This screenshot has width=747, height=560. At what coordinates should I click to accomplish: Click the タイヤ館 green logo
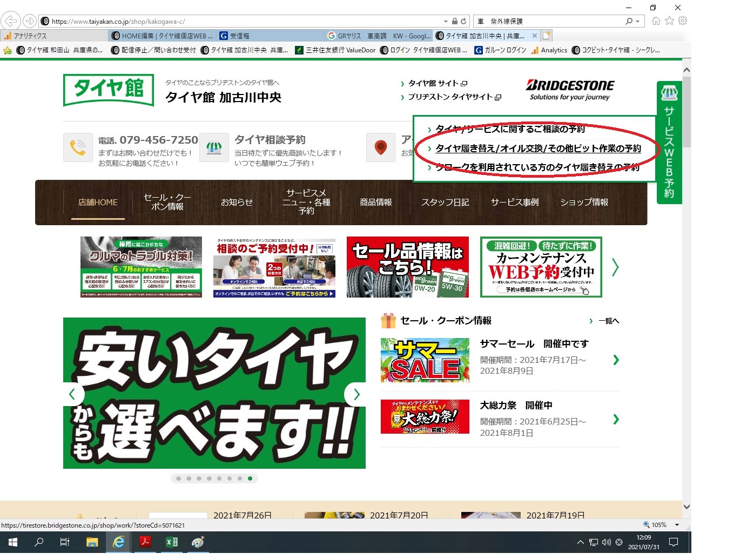click(x=109, y=90)
